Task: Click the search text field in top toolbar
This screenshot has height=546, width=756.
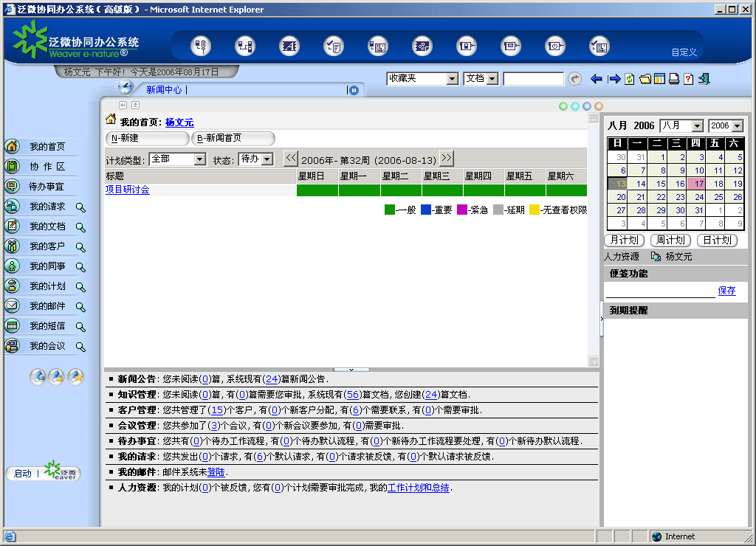Action: (x=533, y=79)
